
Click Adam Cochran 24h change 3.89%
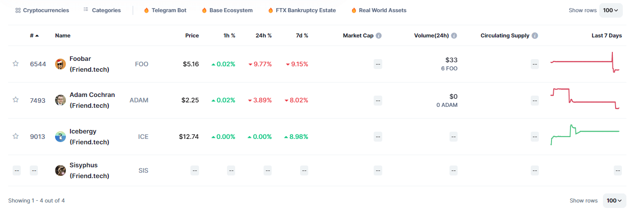[x=260, y=100]
